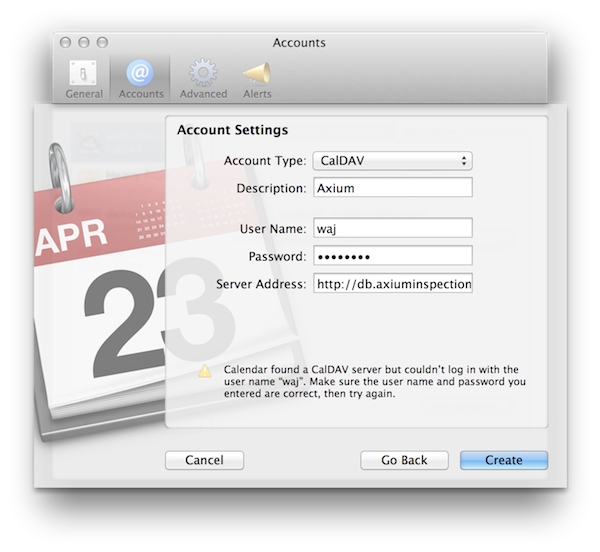600x552 pixels.
Task: Click the Description label
Action: click(271, 188)
